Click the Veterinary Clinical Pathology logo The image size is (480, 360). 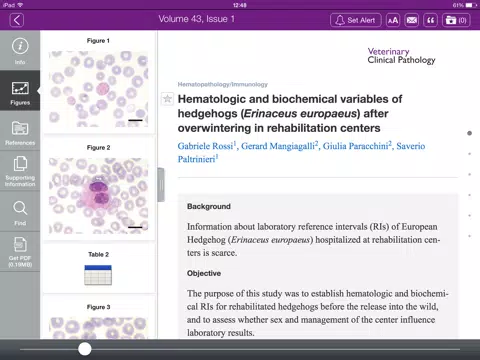(x=401, y=56)
